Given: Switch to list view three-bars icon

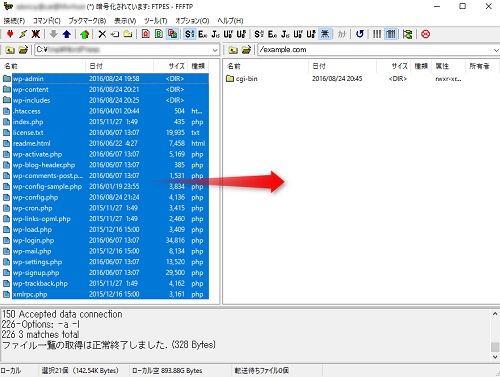Looking at the screenshot, I should (x=377, y=34).
